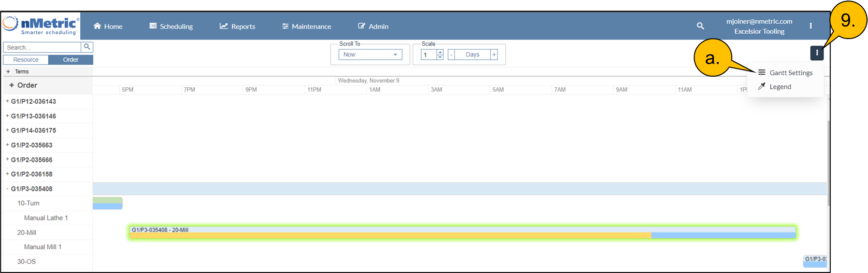Screen dimensions: 868x273
Task: Click the search button beside Search field
Action: 87,47
